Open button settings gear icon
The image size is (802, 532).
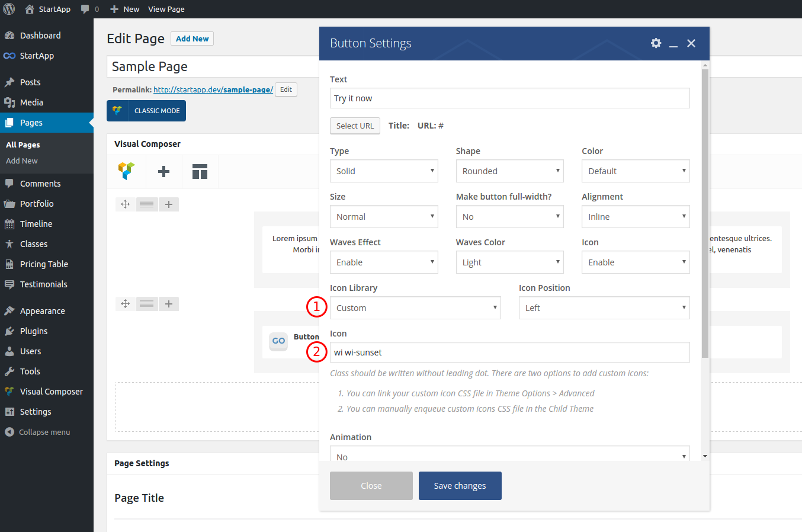pyautogui.click(x=656, y=43)
